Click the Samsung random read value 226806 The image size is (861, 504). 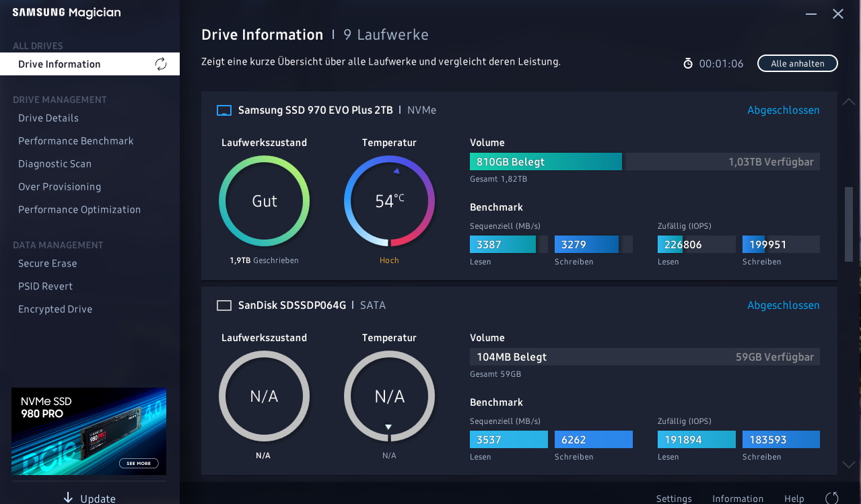pyautogui.click(x=696, y=244)
